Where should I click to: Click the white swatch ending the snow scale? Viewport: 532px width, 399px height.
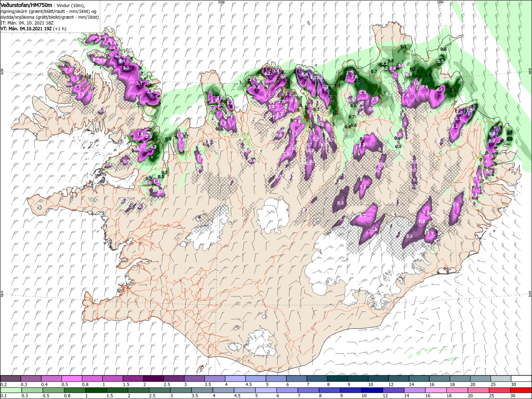521,379
